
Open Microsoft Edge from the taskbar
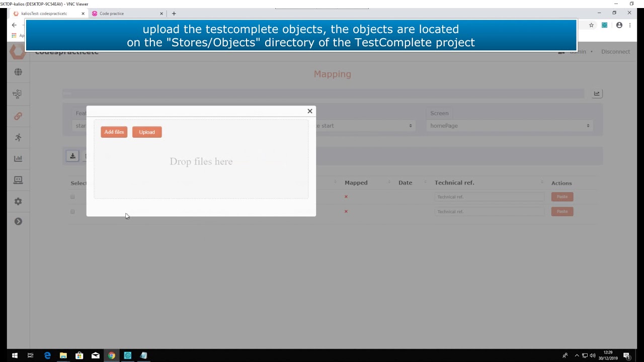(47, 355)
